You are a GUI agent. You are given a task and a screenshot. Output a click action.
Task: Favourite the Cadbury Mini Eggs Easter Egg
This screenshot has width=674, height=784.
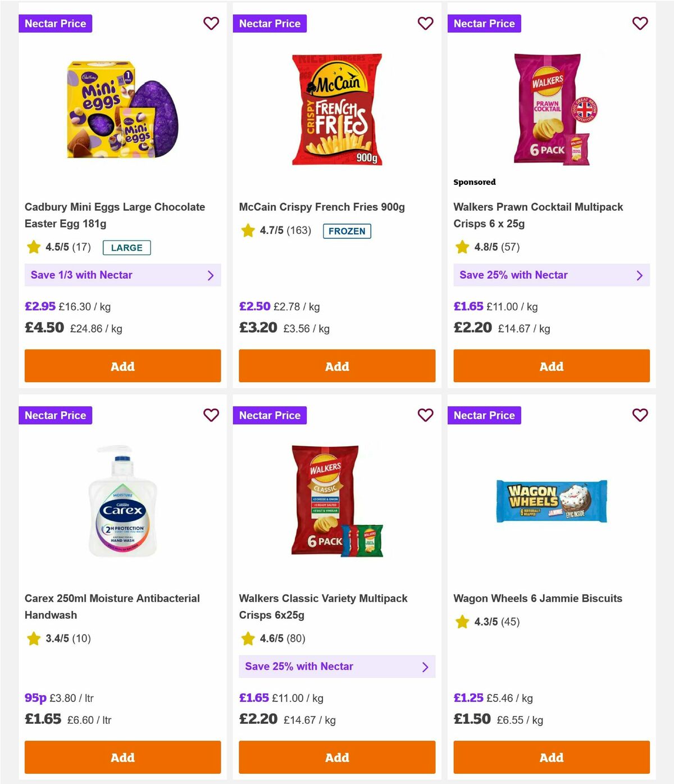(x=211, y=24)
